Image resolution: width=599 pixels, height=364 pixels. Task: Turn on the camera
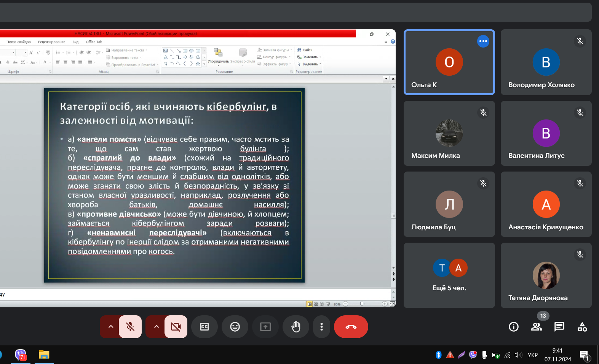pyautogui.click(x=176, y=327)
